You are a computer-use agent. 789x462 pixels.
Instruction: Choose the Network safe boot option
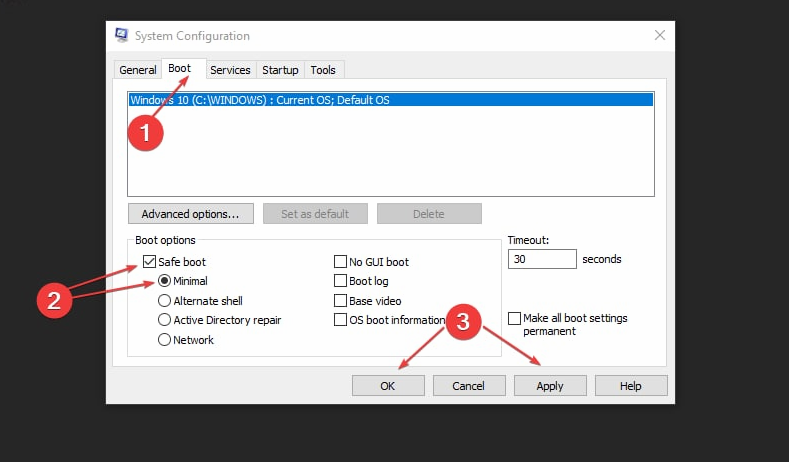164,340
